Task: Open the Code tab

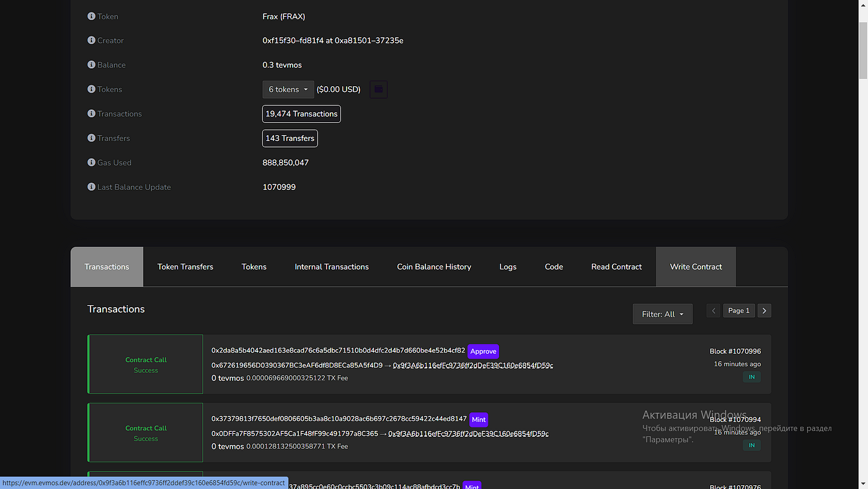Action: (x=554, y=267)
